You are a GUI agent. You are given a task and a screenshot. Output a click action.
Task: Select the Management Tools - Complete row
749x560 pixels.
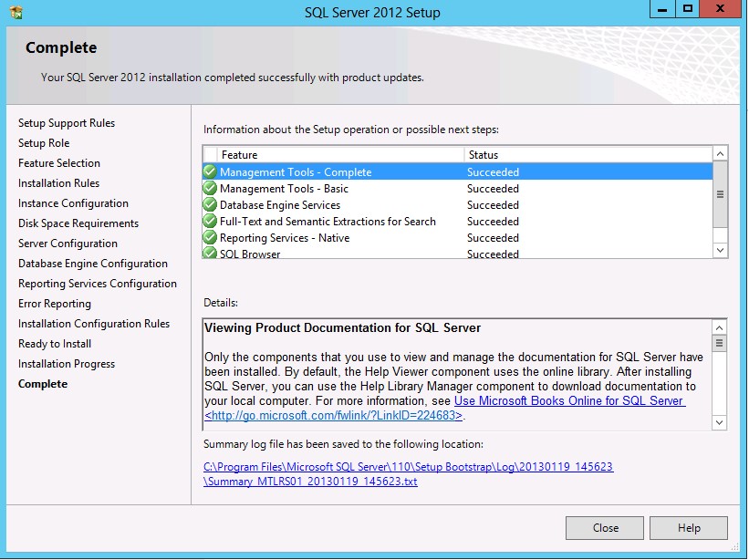pyautogui.click(x=458, y=171)
